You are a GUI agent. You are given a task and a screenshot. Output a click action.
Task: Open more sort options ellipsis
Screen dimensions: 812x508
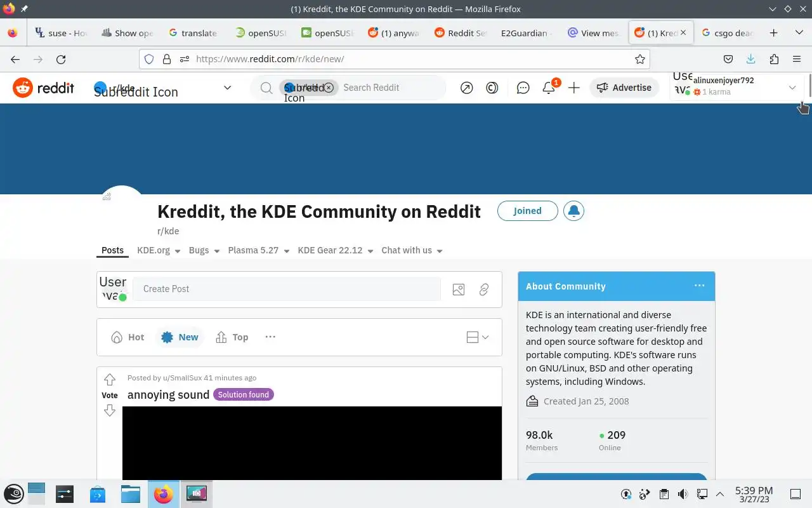pos(270,337)
